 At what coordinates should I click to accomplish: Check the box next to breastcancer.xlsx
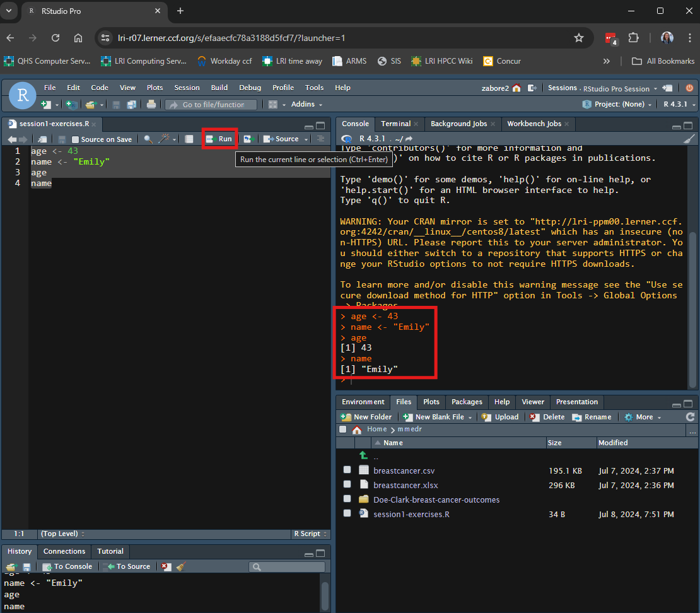[x=347, y=484]
